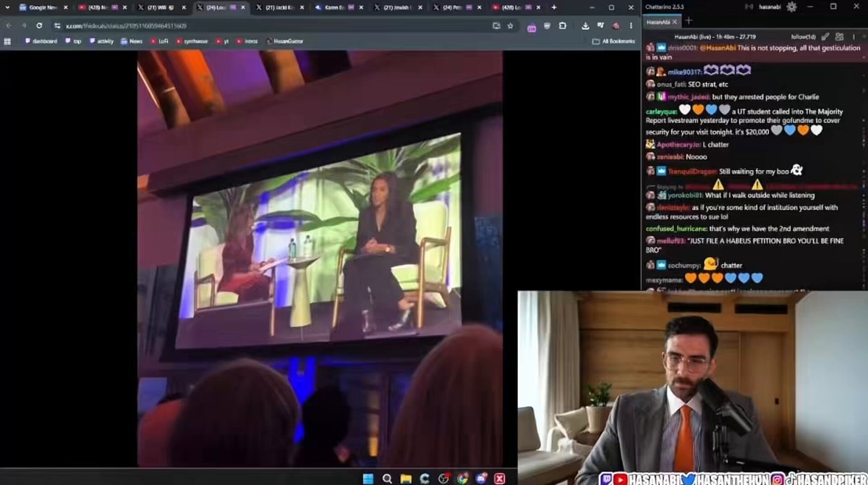868x485 pixels.
Task: Add a new Chatterino tab with plus
Action: tap(689, 21)
